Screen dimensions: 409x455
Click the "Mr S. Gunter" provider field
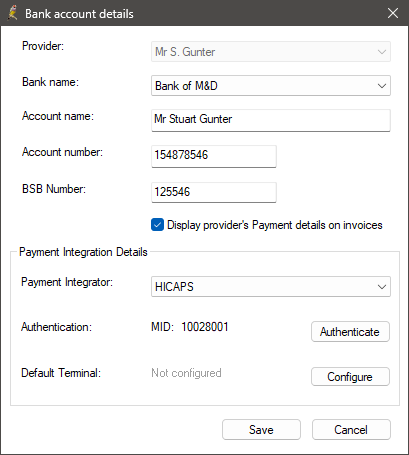point(271,52)
